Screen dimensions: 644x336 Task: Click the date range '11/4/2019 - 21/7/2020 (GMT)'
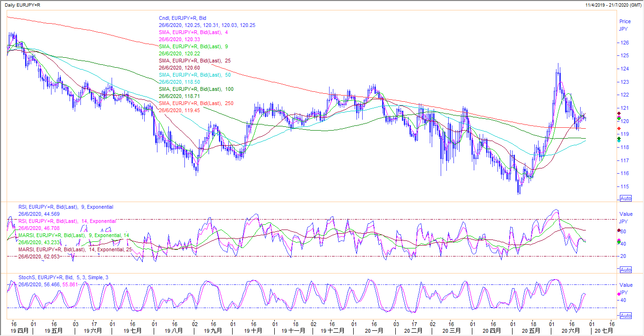tap(613, 5)
